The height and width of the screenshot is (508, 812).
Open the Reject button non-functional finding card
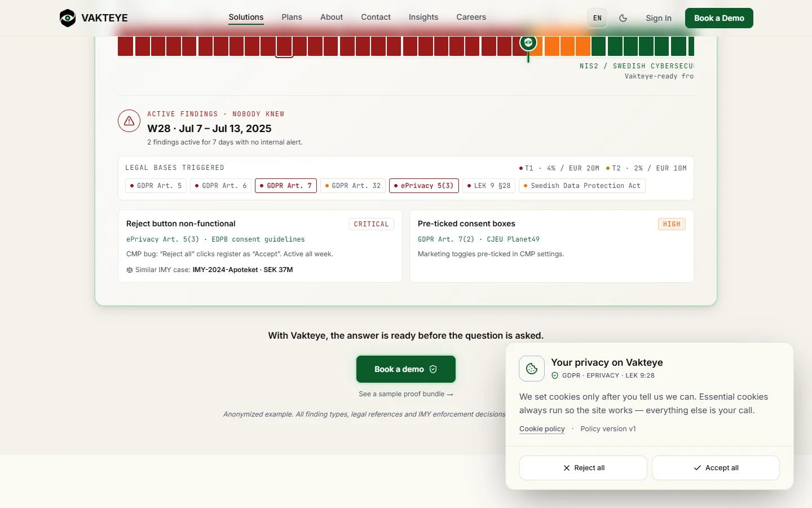point(260,246)
